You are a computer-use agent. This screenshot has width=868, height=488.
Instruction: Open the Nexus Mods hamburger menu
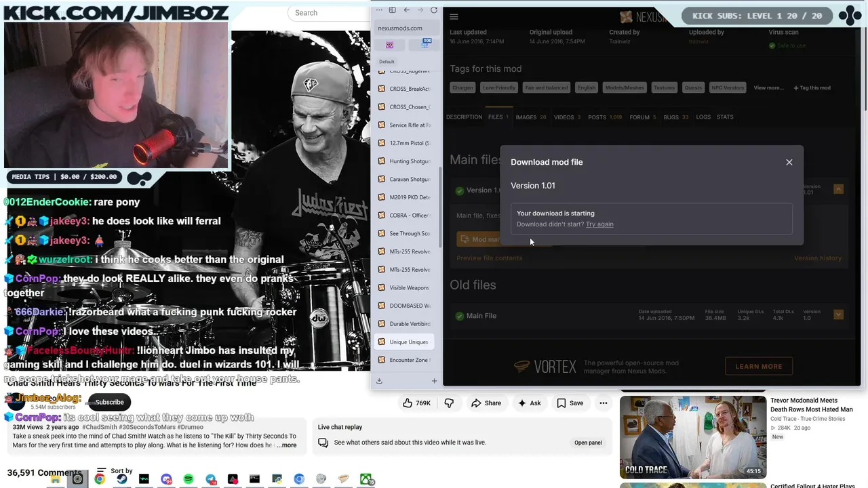pyautogui.click(x=454, y=17)
